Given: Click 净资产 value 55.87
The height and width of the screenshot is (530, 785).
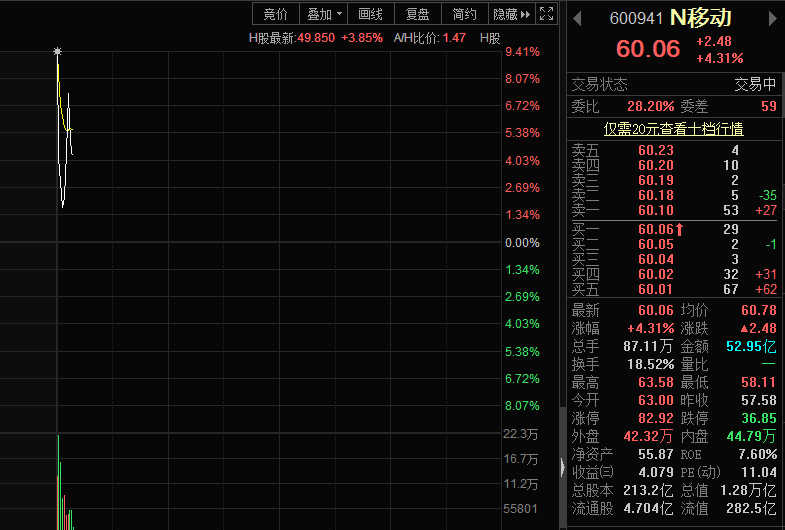Looking at the screenshot, I should point(656,454).
